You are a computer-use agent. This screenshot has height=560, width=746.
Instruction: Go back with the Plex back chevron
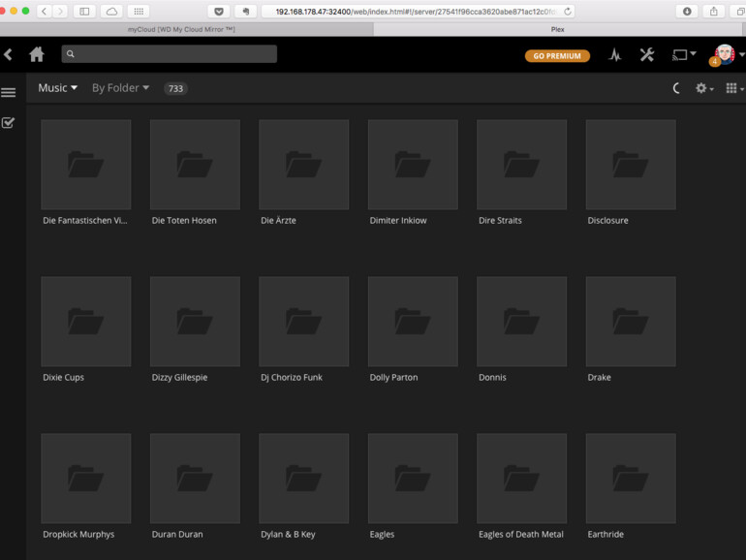coord(8,54)
